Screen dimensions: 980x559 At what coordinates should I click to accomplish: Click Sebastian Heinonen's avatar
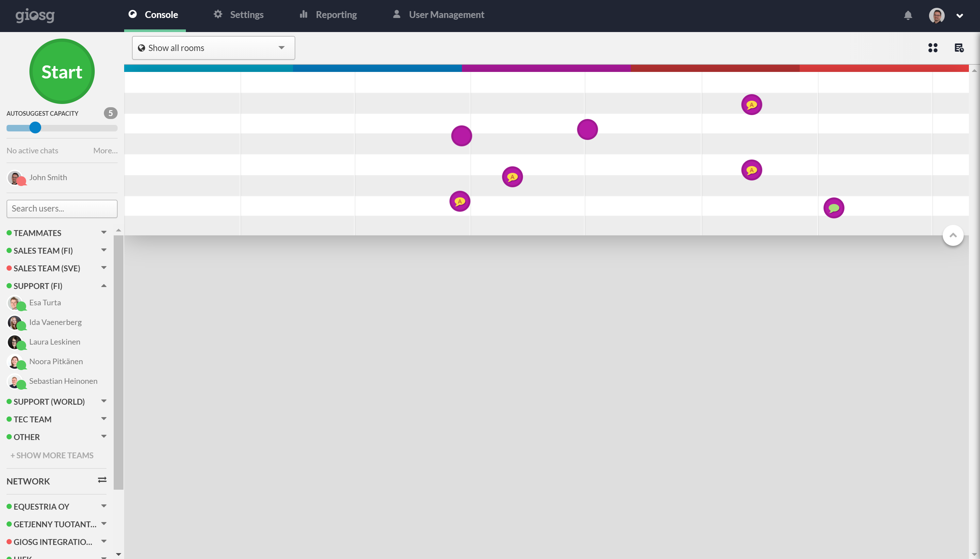tap(16, 381)
